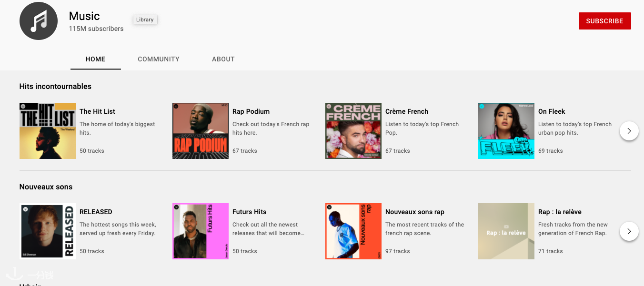Viewport: 644px width, 286px height.
Task: Click the Hits incontournables section heading
Action: [55, 86]
